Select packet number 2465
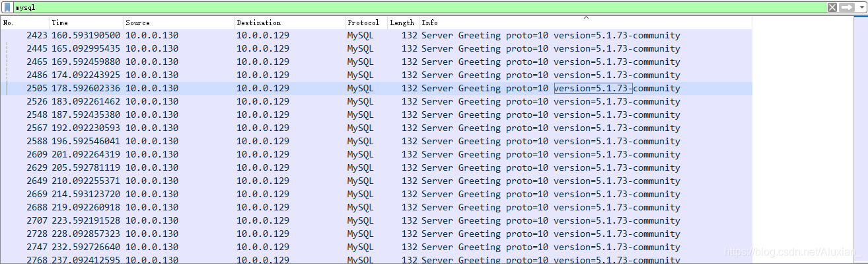The image size is (868, 264). point(376,62)
